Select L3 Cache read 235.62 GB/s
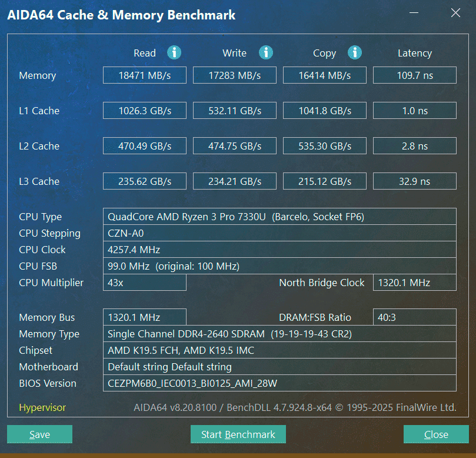Viewport: 476px width, 458px height. point(145,181)
